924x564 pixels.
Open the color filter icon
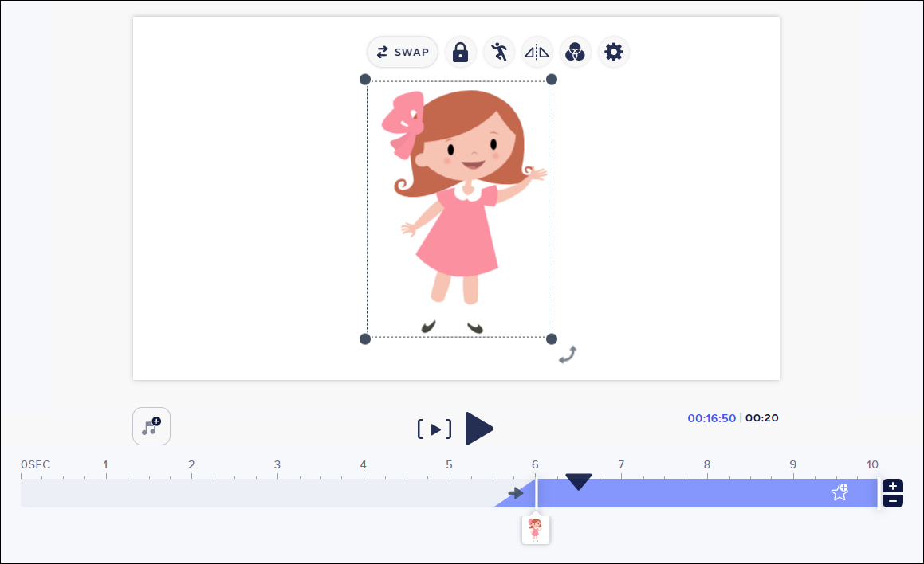(575, 53)
